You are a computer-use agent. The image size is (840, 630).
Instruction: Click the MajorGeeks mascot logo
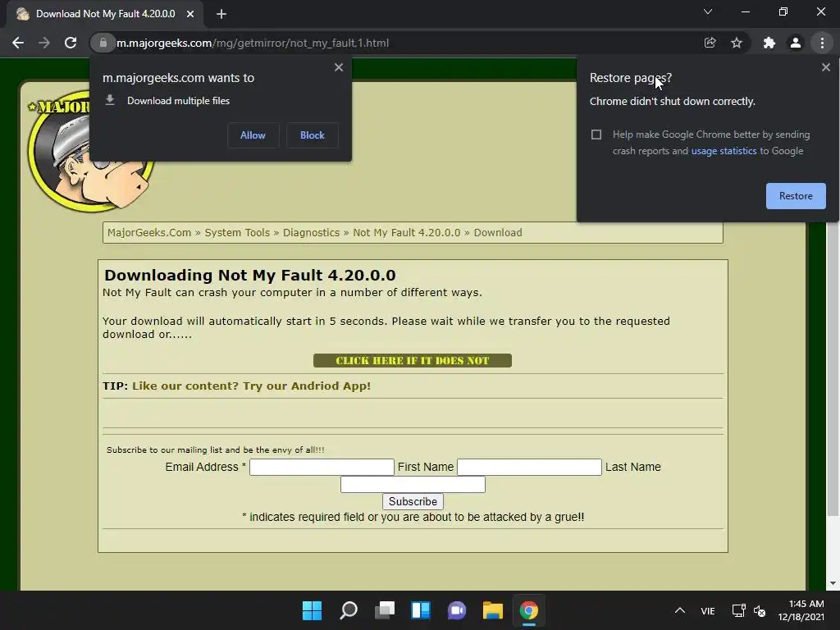tap(91, 153)
